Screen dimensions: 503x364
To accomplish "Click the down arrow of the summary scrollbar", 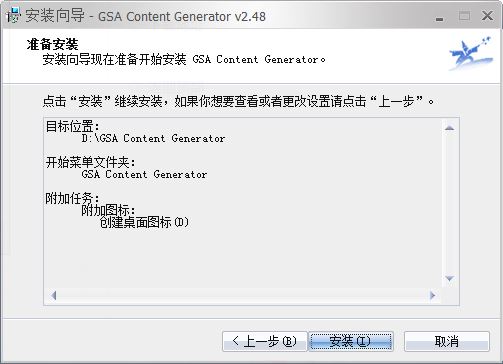I will click(450, 279).
